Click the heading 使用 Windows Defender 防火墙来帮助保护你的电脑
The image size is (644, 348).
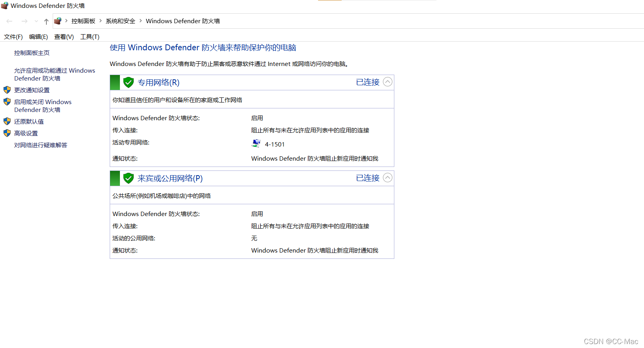pos(203,48)
